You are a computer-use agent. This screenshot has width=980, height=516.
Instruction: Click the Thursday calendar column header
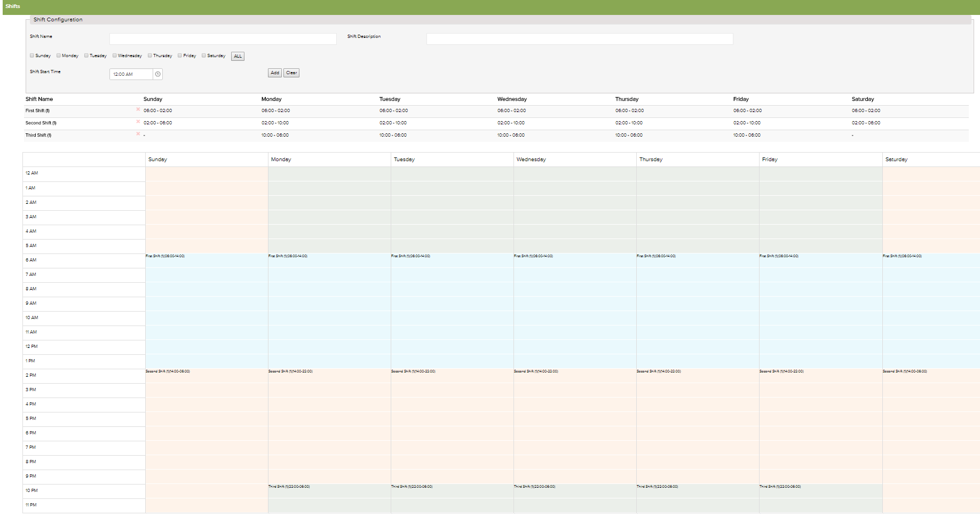coord(651,160)
